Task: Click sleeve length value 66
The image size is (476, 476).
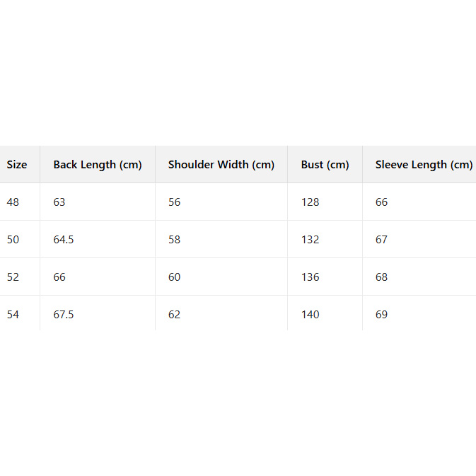Action: point(382,202)
